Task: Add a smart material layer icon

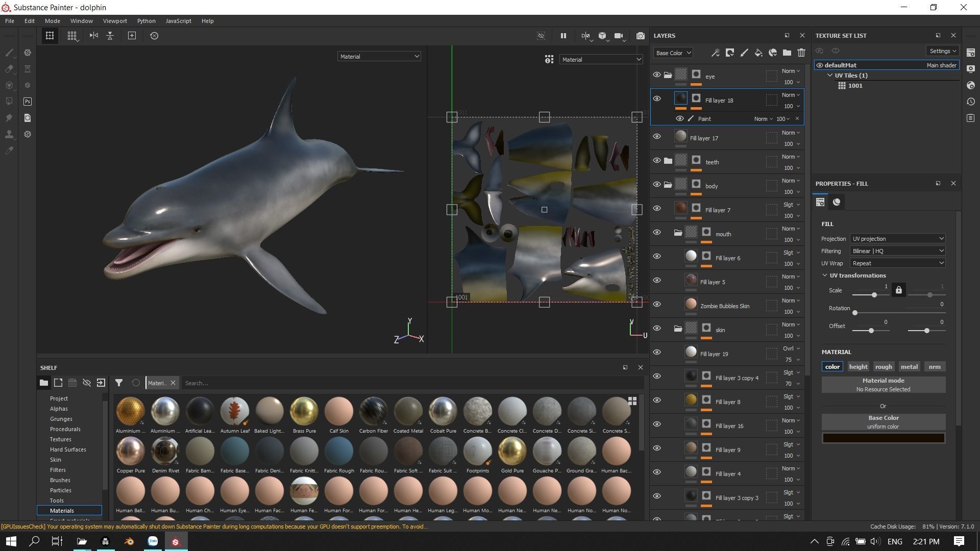Action: 773,53
